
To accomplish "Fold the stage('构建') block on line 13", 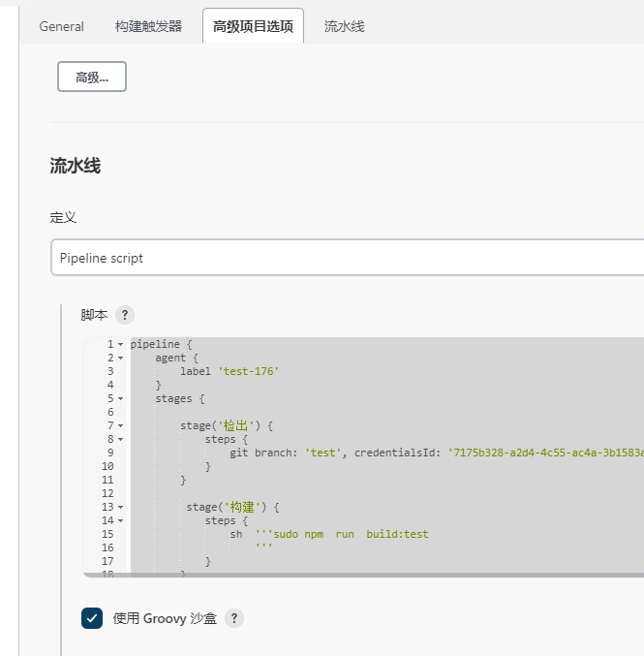I will coord(120,507).
